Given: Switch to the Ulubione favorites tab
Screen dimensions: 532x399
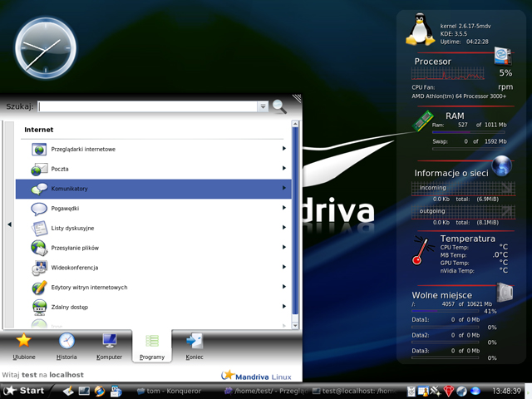Looking at the screenshot, I should [23, 345].
